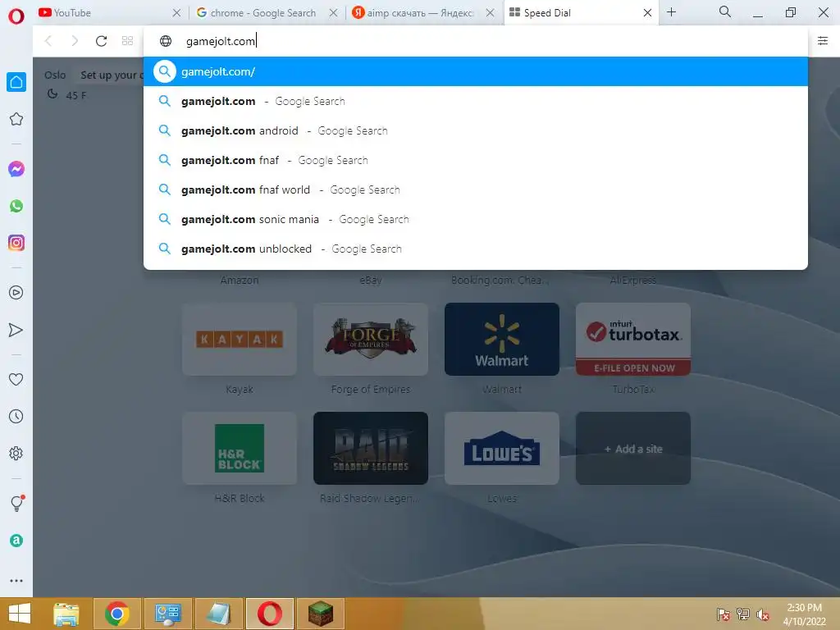Open sidebar setup three-dots menu
The width and height of the screenshot is (840, 630).
pos(16,581)
